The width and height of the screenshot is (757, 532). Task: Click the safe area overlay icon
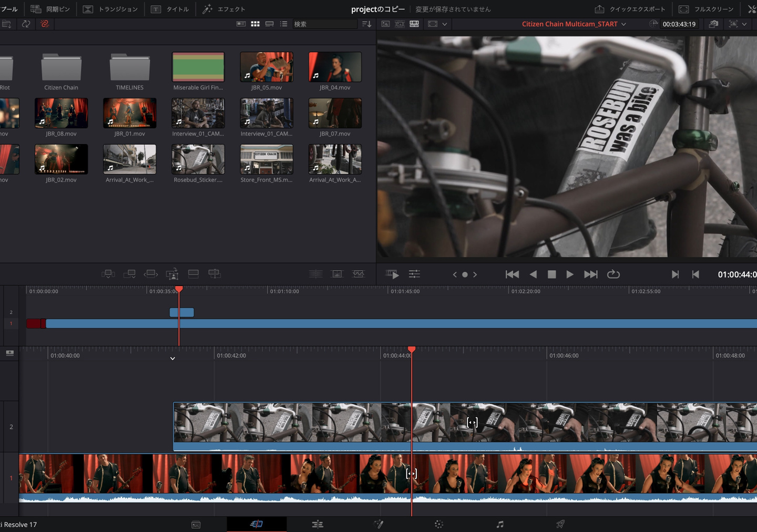(x=733, y=24)
